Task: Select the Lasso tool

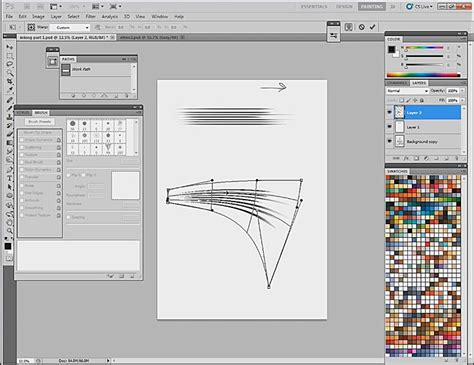Action: 9,64
